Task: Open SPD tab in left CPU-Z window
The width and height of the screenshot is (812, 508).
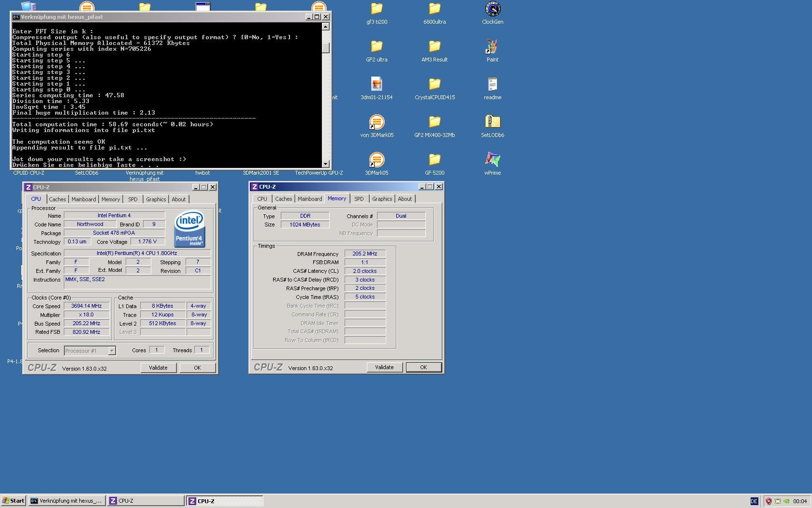Action: 132,199
